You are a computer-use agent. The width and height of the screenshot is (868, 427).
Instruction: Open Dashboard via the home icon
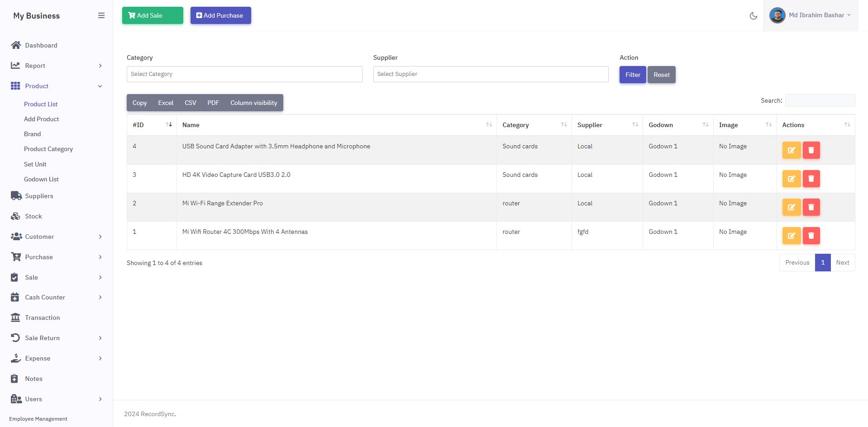[x=16, y=45]
